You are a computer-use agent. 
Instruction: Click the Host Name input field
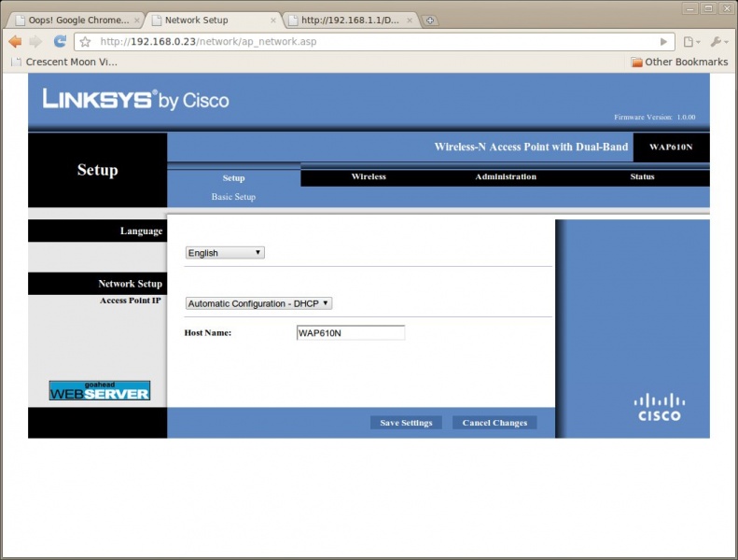pyautogui.click(x=350, y=332)
